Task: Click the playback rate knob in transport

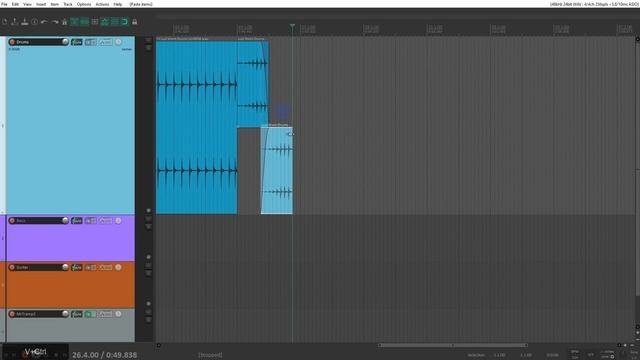Action: point(612,357)
